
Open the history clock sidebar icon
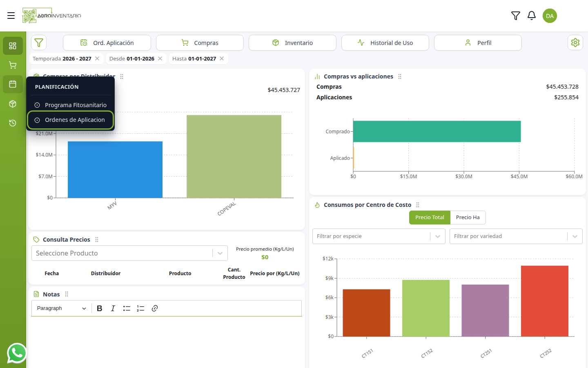coord(13,123)
